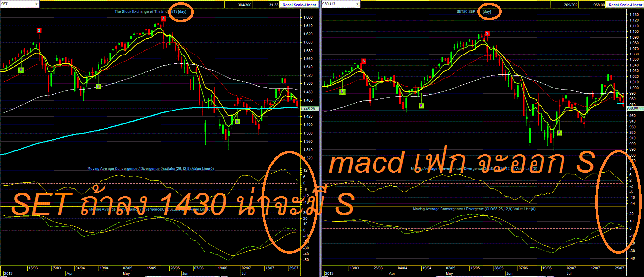Screen dimensions: 644x277
Task: Click the green B buy marker in late June on the SET50 chart
Action: coord(559,133)
